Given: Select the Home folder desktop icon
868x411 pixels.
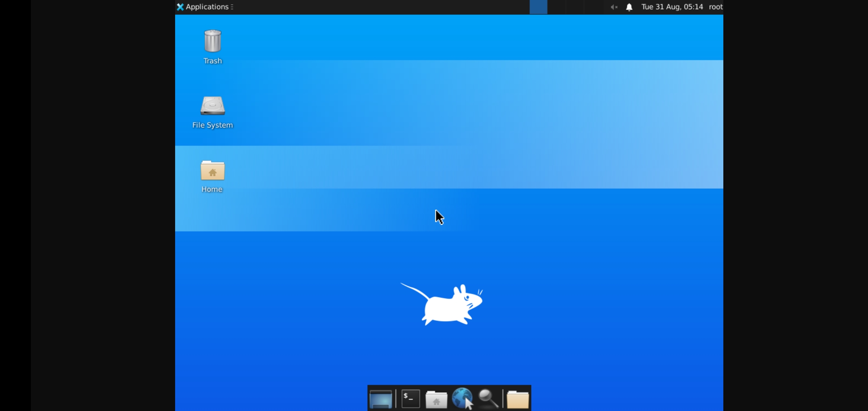Looking at the screenshot, I should (212, 170).
